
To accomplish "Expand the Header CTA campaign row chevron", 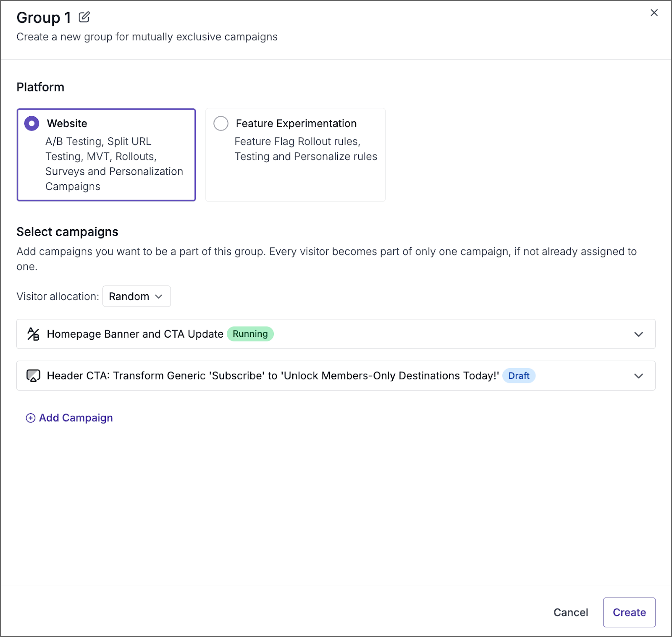I will (638, 376).
